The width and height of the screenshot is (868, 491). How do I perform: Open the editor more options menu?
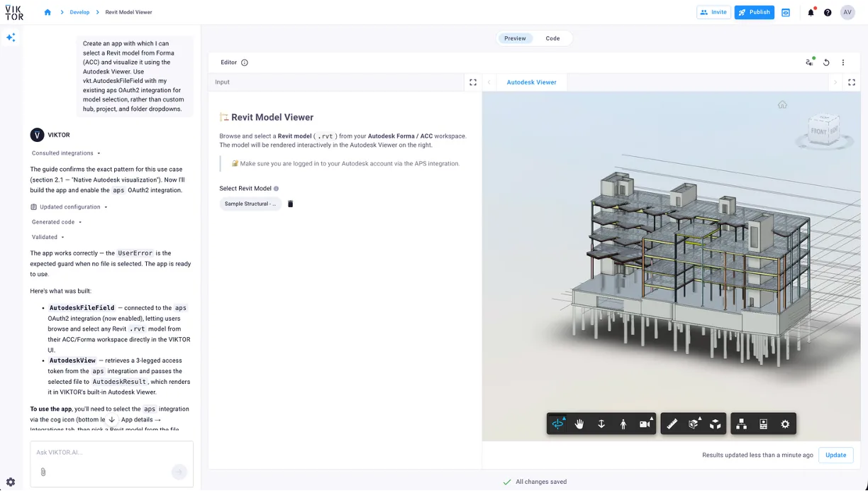pyautogui.click(x=843, y=62)
